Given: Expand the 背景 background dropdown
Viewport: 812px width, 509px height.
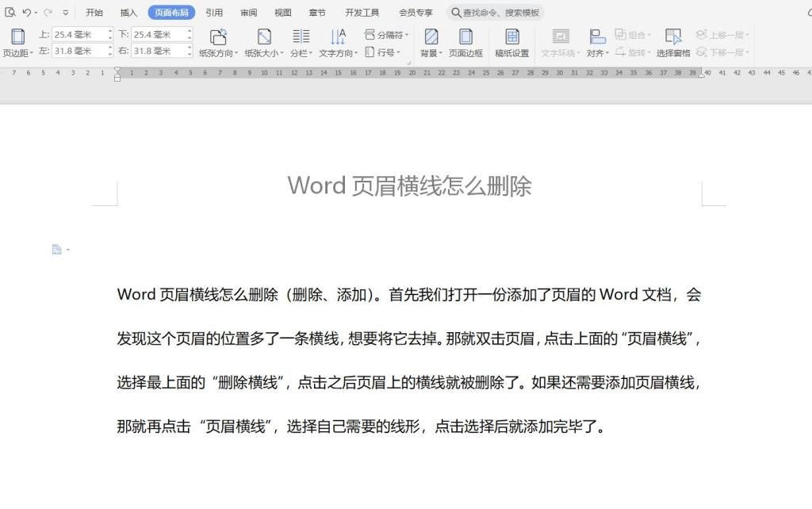Looking at the screenshot, I should tap(431, 53).
